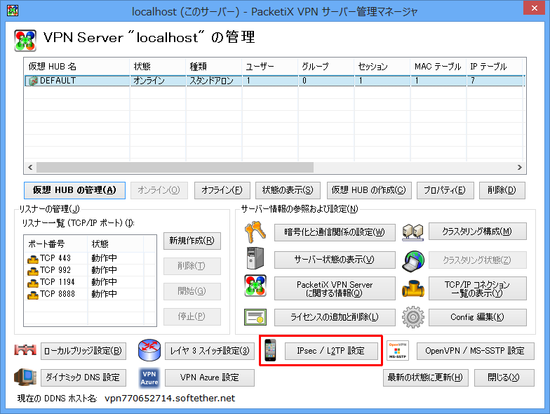Click the pipe TCP/IP connection icon
Image resolution: width=550 pixels, height=414 pixels.
coord(413,289)
